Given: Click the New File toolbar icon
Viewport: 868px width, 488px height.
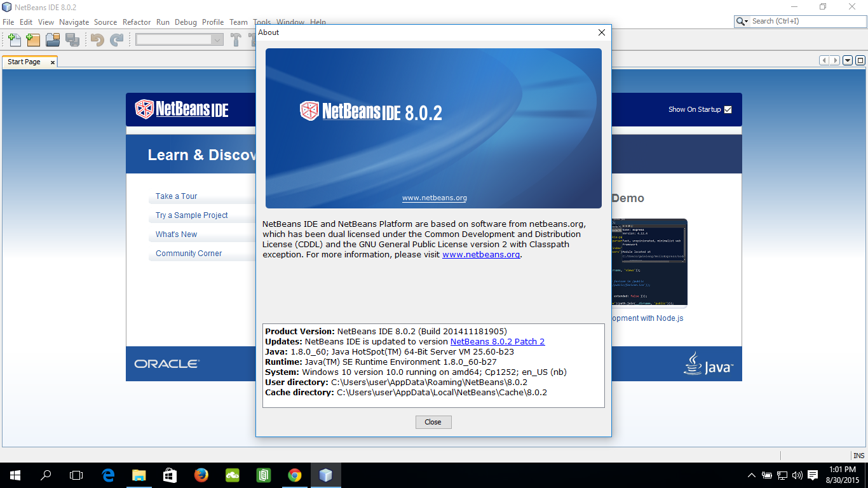Looking at the screenshot, I should pos(13,40).
